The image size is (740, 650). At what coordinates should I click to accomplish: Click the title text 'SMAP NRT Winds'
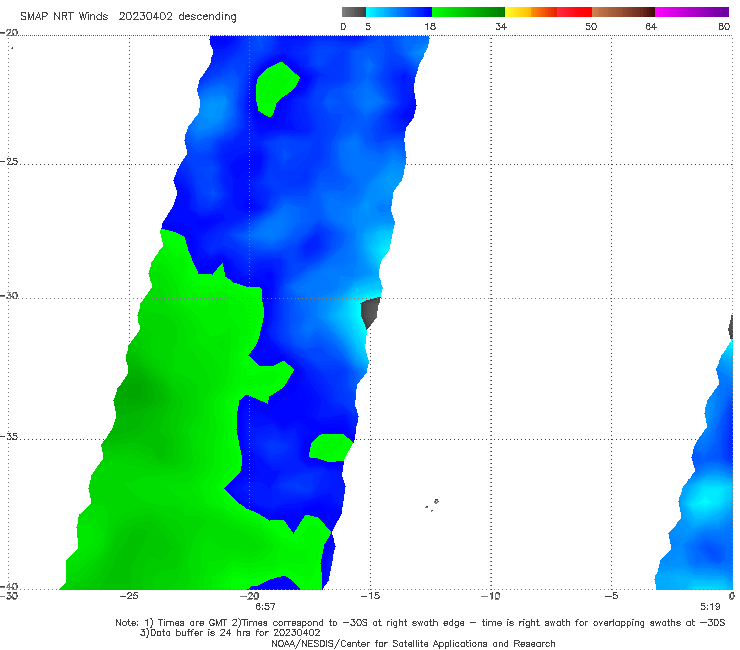click(64, 17)
